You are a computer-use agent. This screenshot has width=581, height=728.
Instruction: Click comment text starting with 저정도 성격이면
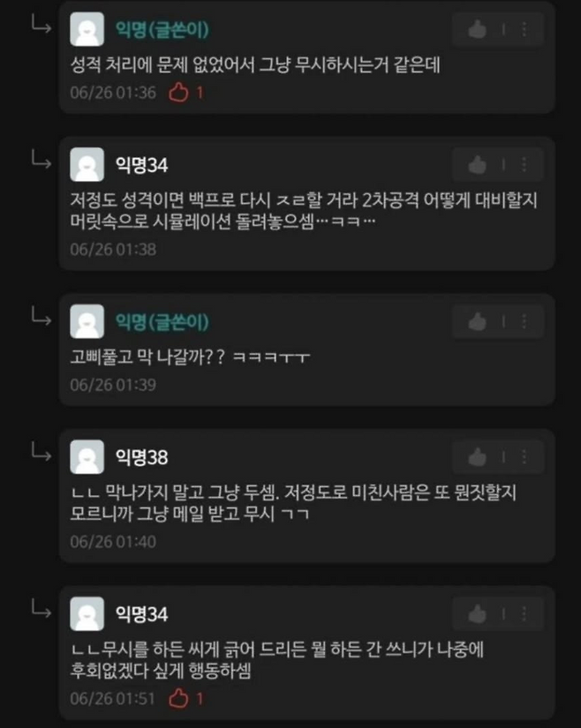[x=303, y=210]
